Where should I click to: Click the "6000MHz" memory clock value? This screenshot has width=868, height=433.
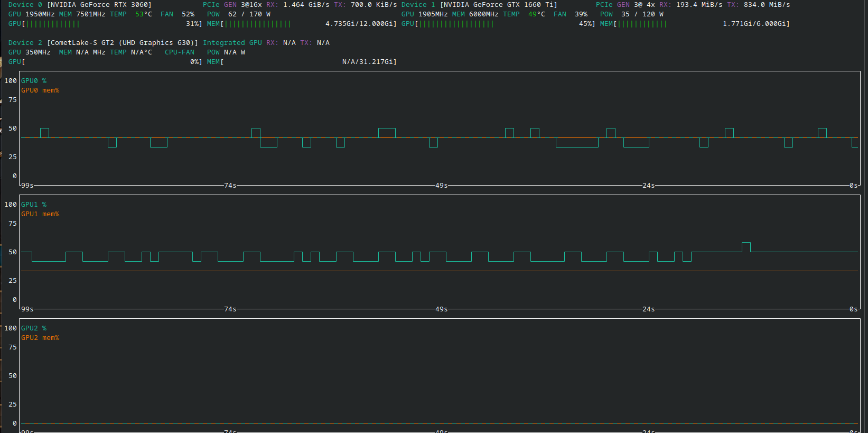[484, 14]
